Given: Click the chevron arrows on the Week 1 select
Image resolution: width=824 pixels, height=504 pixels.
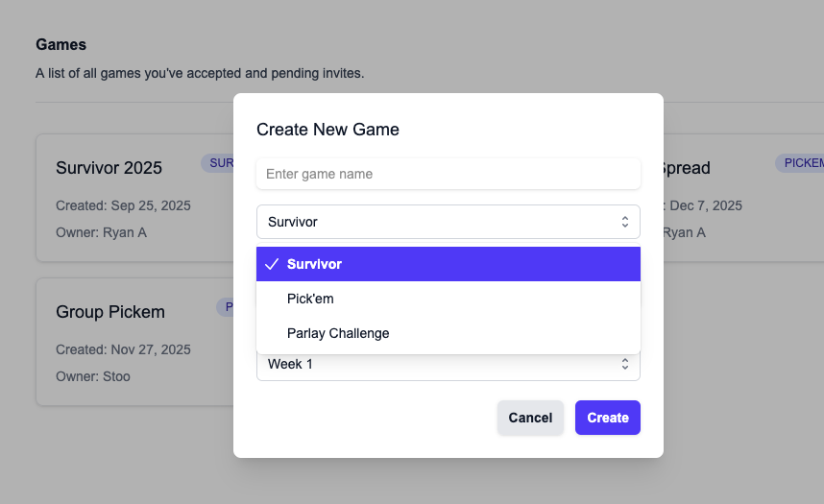Looking at the screenshot, I should [624, 364].
